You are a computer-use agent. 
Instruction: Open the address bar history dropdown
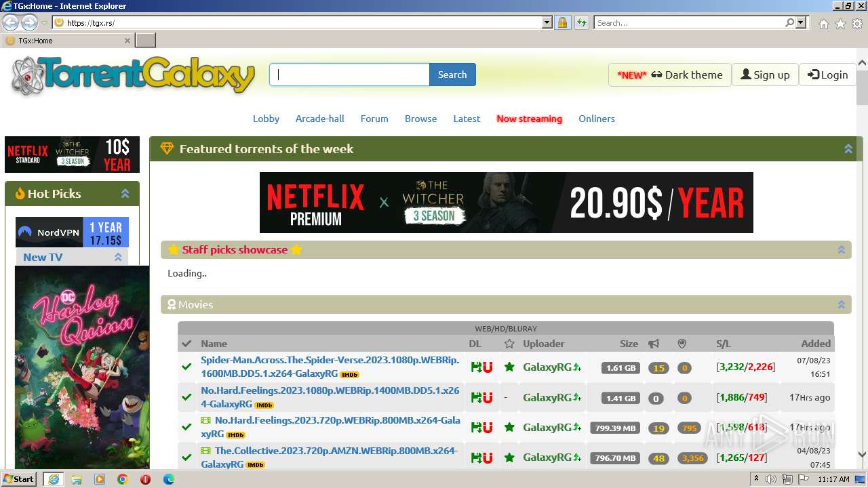[547, 22]
